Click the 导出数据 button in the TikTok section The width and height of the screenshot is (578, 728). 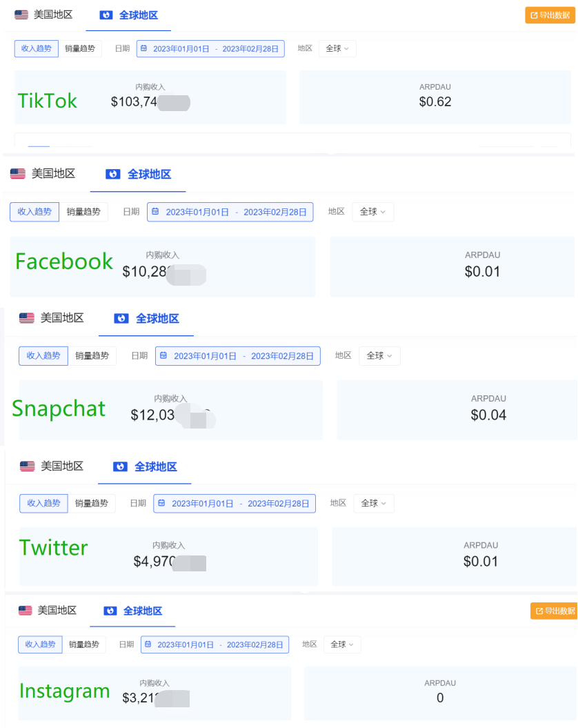(x=550, y=15)
